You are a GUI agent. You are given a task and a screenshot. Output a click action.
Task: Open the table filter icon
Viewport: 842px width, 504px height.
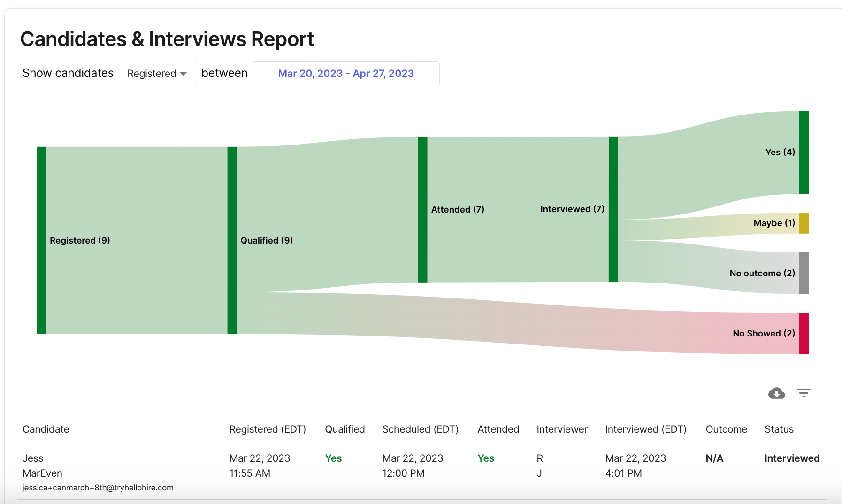[x=804, y=393]
